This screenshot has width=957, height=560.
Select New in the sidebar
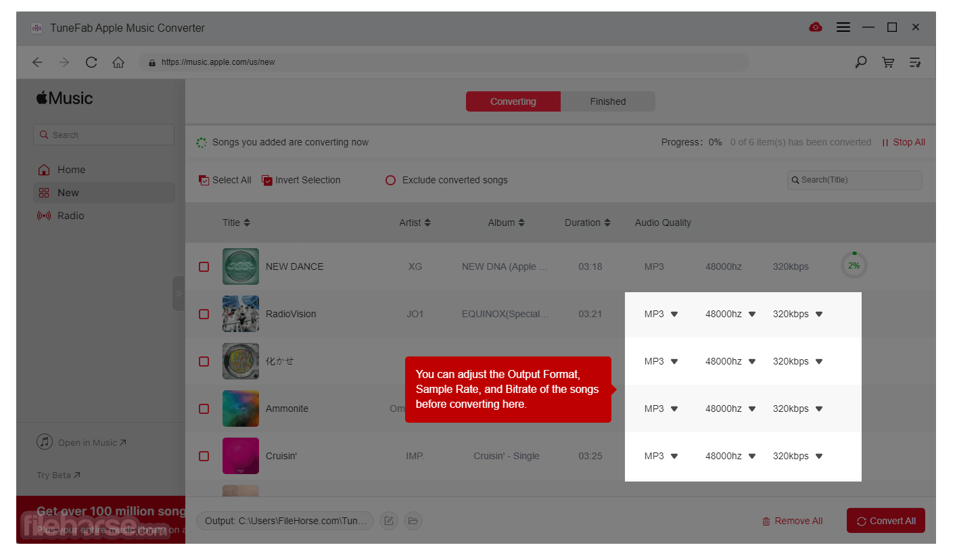coord(104,193)
